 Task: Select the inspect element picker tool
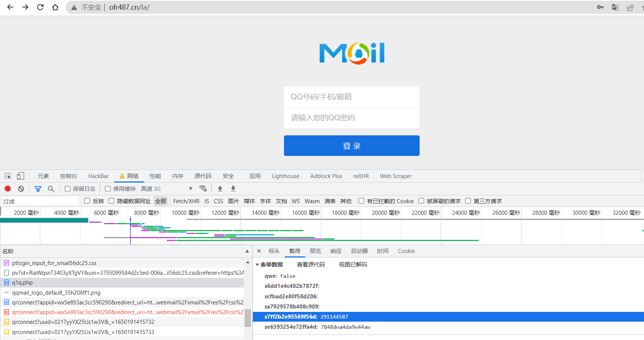(x=8, y=176)
